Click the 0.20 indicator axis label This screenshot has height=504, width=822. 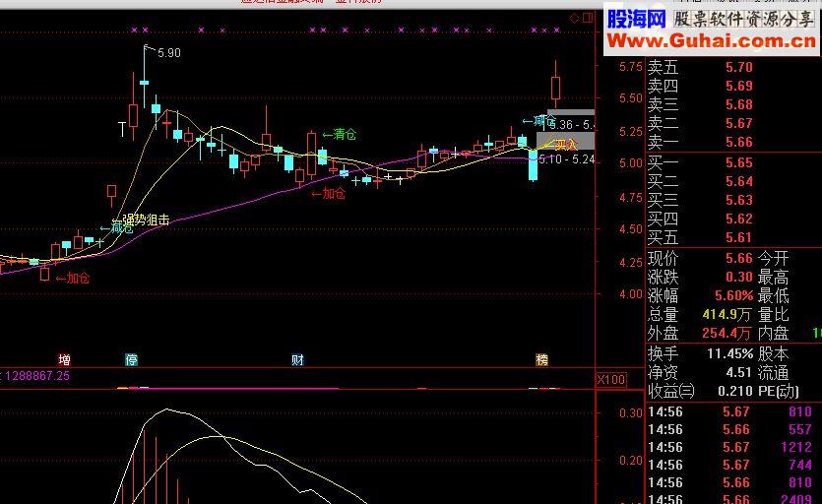631,461
